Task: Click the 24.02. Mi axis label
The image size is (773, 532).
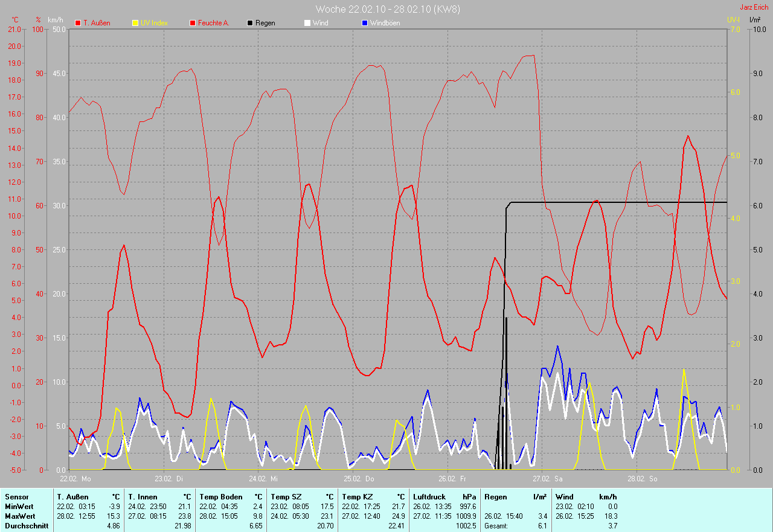Action: [265, 479]
